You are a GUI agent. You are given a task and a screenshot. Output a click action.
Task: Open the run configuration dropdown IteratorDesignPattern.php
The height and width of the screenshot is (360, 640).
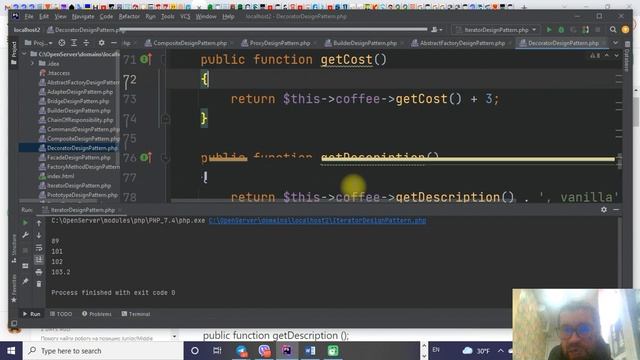click(x=496, y=30)
